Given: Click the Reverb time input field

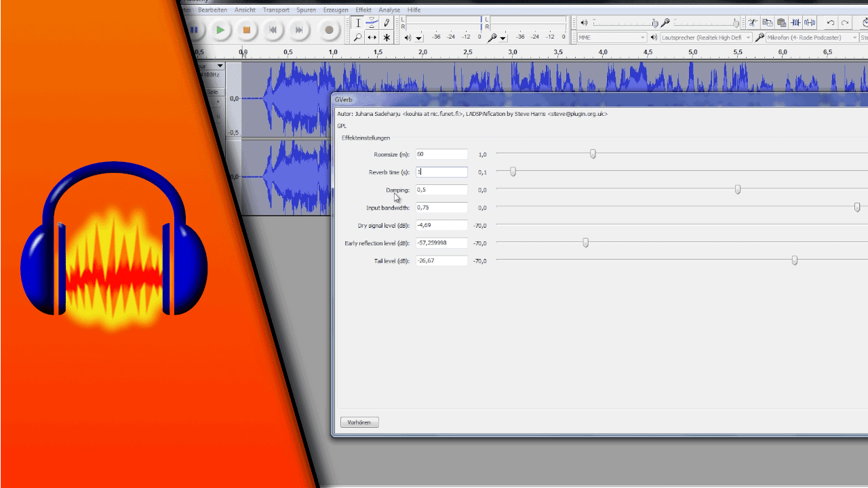Looking at the screenshot, I should point(441,172).
